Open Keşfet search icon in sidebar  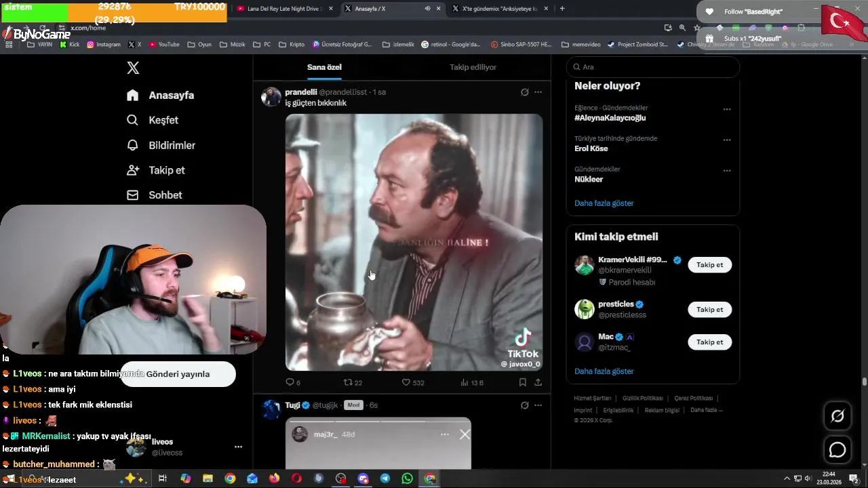click(x=133, y=120)
